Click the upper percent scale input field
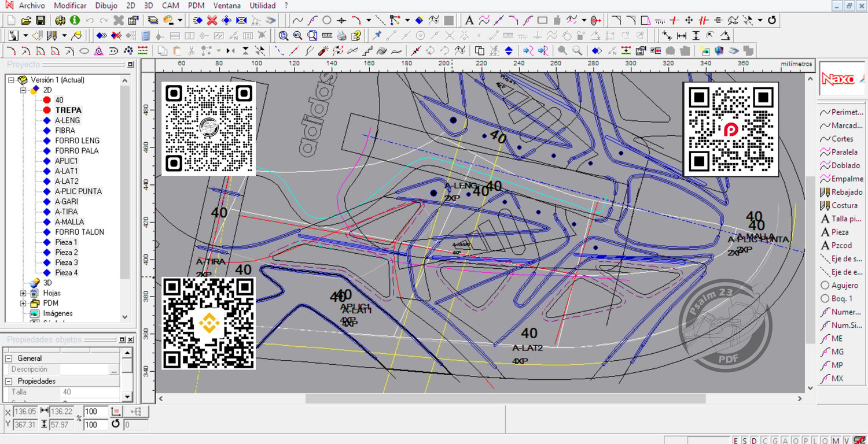The height and width of the screenshot is (444, 868). 96,412
